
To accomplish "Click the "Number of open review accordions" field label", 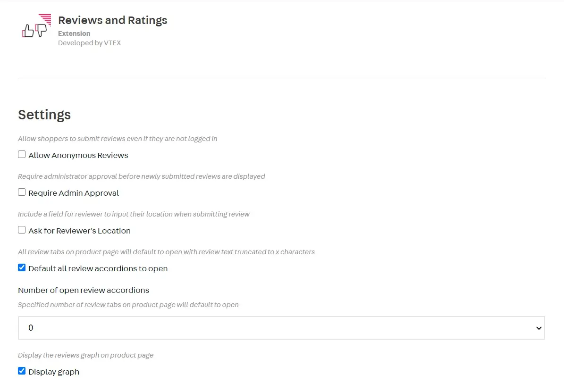I will tap(84, 290).
